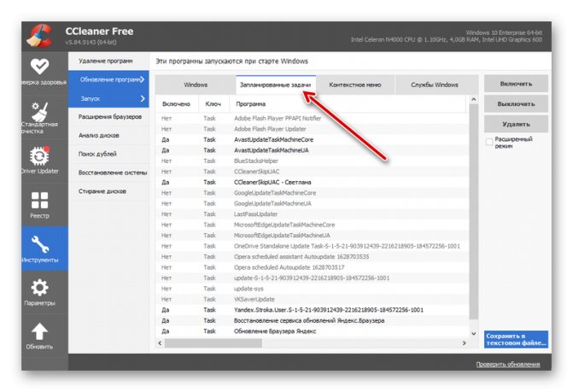This screenshot has width=573, height=392.
Task: Select Adobe Flash Player Updater row
Action: click(x=313, y=129)
